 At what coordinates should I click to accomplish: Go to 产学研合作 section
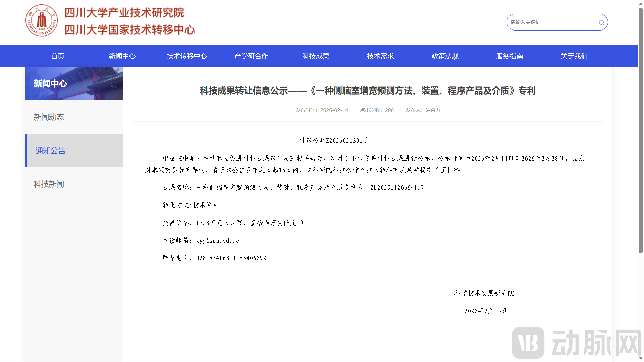(251, 56)
